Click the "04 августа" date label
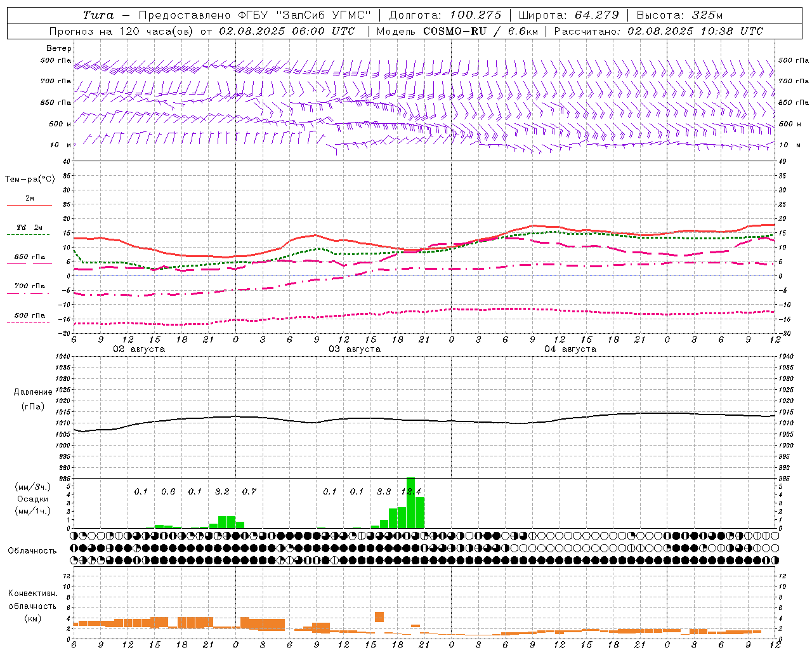 (570, 349)
